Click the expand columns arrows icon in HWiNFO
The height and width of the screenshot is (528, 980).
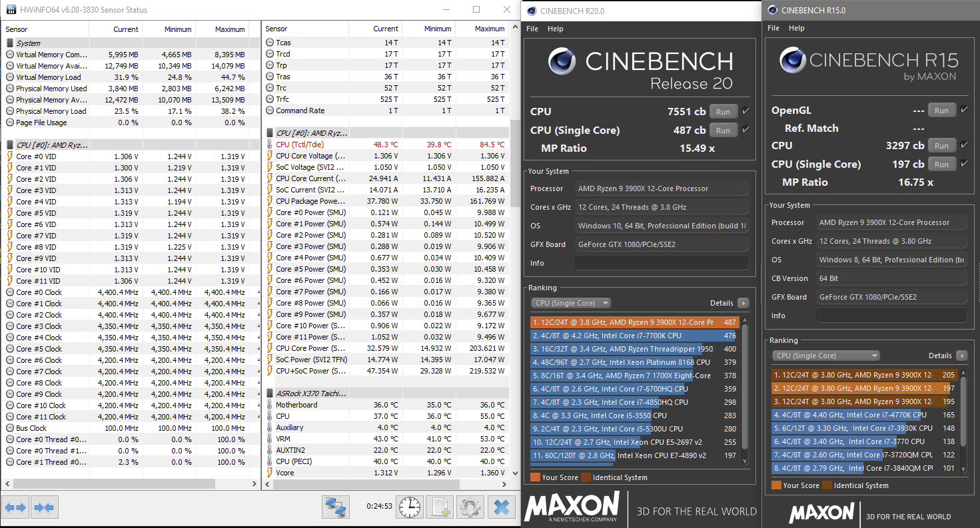15,507
